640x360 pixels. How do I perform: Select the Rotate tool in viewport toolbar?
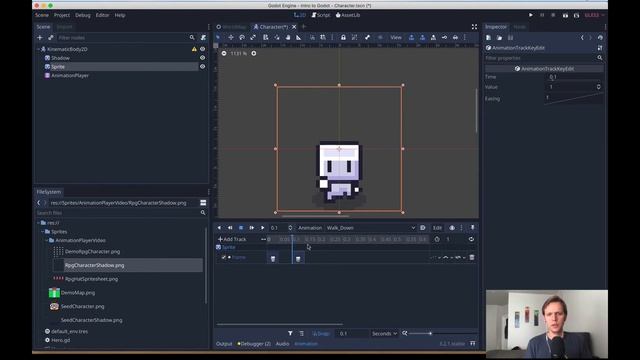pos(242,38)
